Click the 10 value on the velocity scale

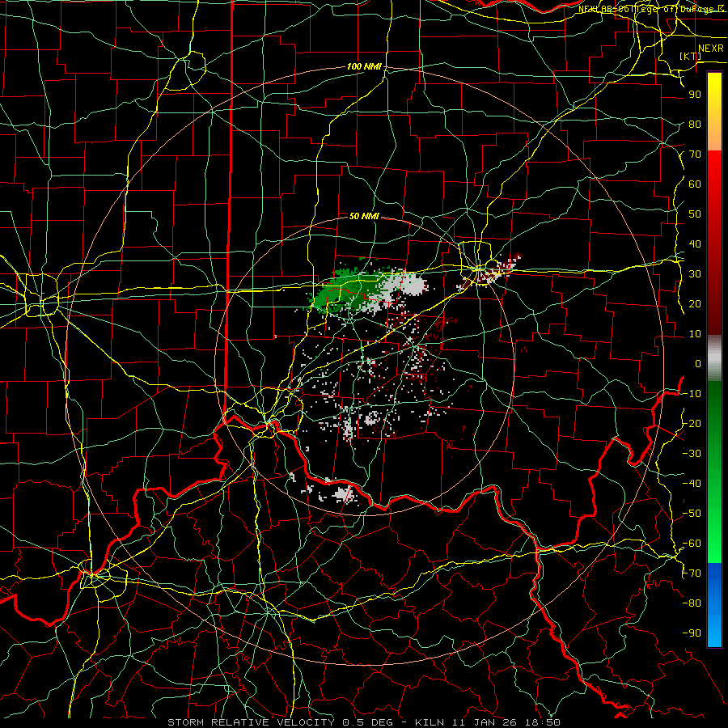(x=695, y=334)
